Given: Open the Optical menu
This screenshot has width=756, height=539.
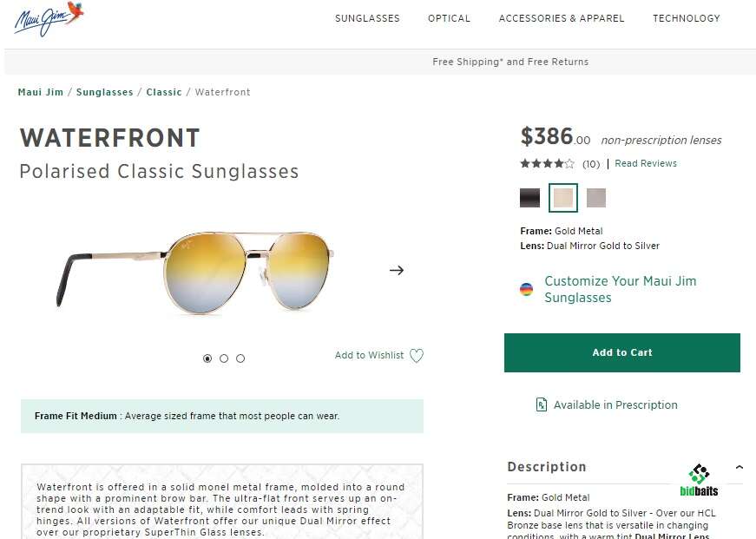Looking at the screenshot, I should 449,18.
